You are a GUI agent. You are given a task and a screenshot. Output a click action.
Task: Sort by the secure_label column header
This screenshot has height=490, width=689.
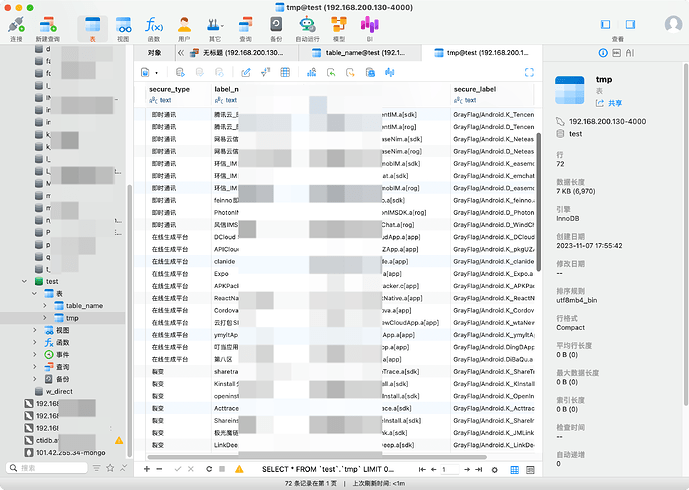493,94
